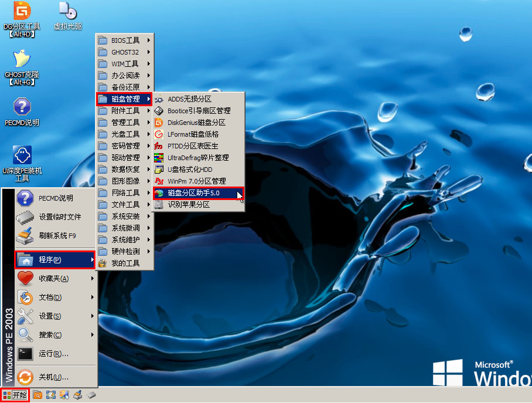Open 系统安装 menu folder
The height and width of the screenshot is (403, 532).
124,216
